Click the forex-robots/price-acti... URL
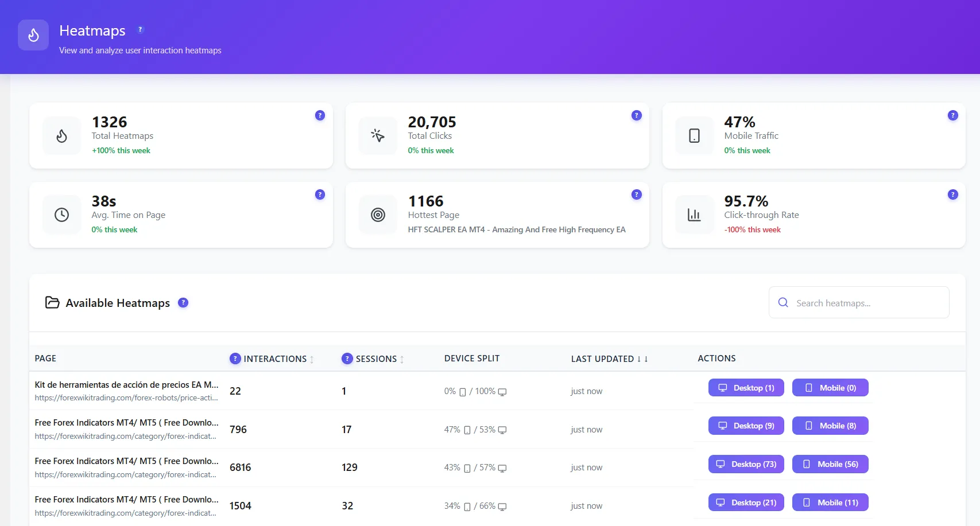 click(x=126, y=398)
